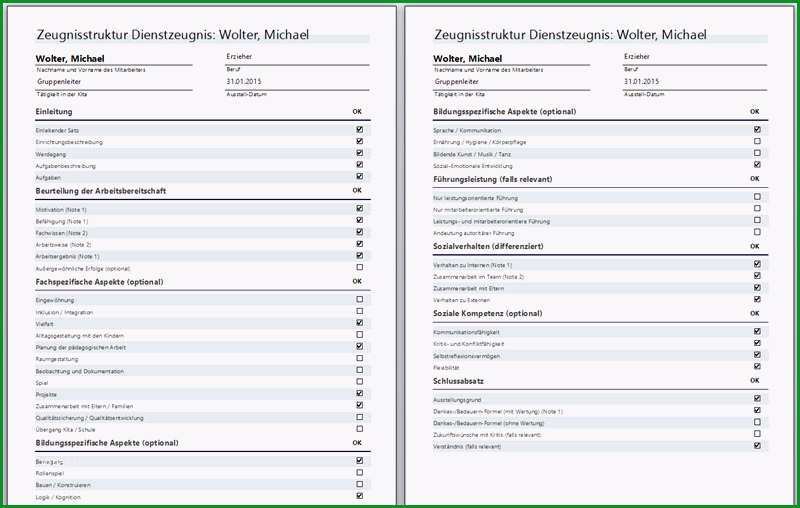
Task: Uncheck the Arbeitsweise (Note 2) checkbox
Action: 360,244
